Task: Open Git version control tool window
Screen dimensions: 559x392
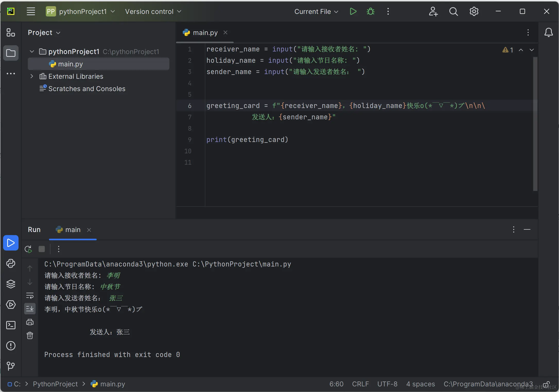Action: point(11,366)
